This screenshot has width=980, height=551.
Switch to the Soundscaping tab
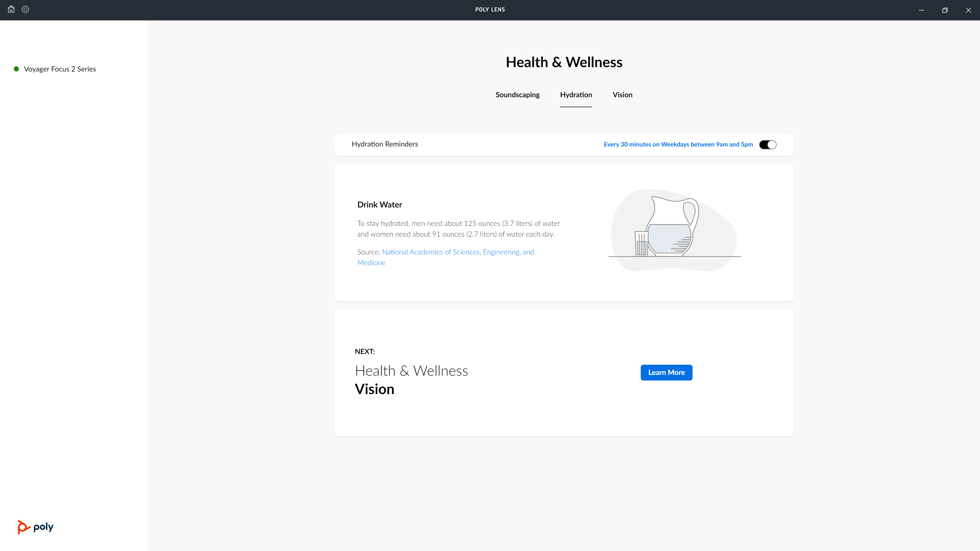pyautogui.click(x=517, y=95)
